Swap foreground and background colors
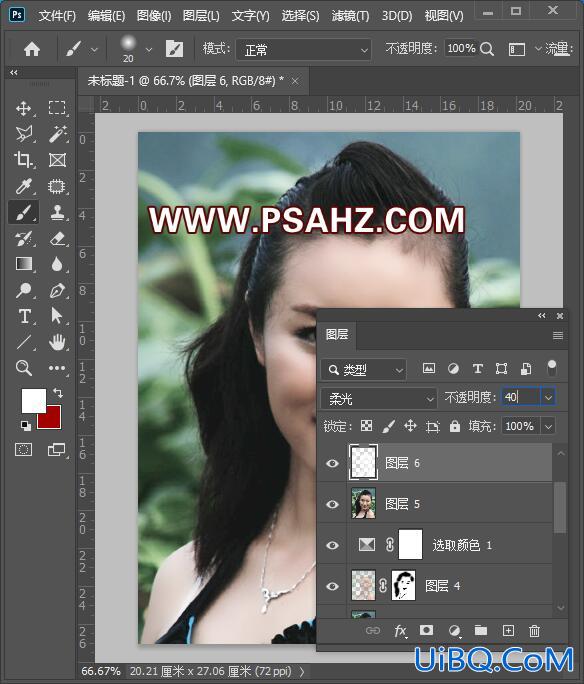Viewport: 584px width, 684px height. tap(58, 392)
